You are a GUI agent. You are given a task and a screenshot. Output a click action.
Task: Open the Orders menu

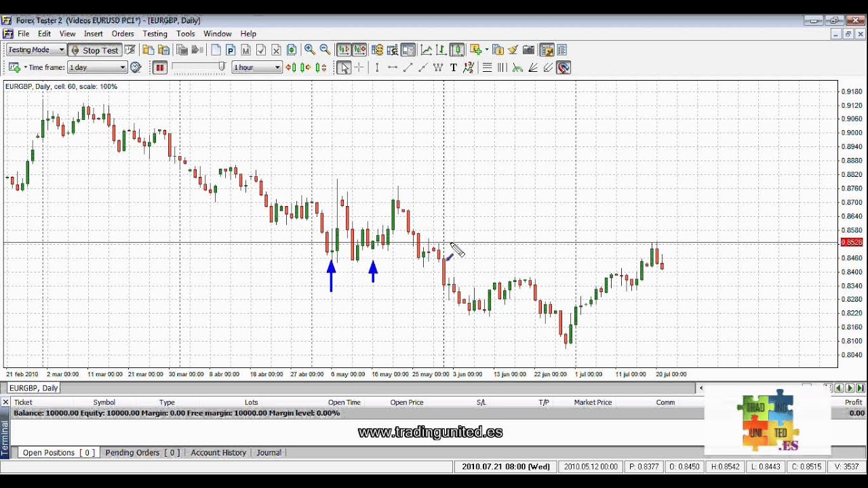tap(123, 33)
